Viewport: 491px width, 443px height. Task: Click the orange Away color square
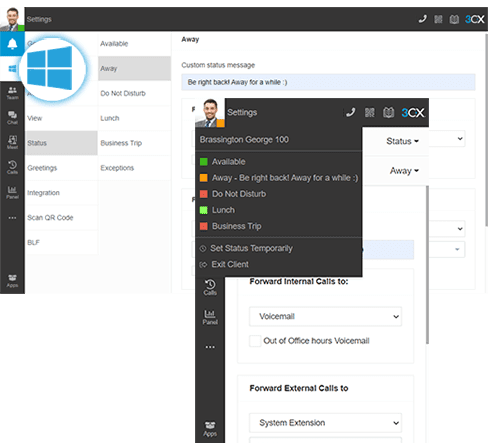pos(204,178)
